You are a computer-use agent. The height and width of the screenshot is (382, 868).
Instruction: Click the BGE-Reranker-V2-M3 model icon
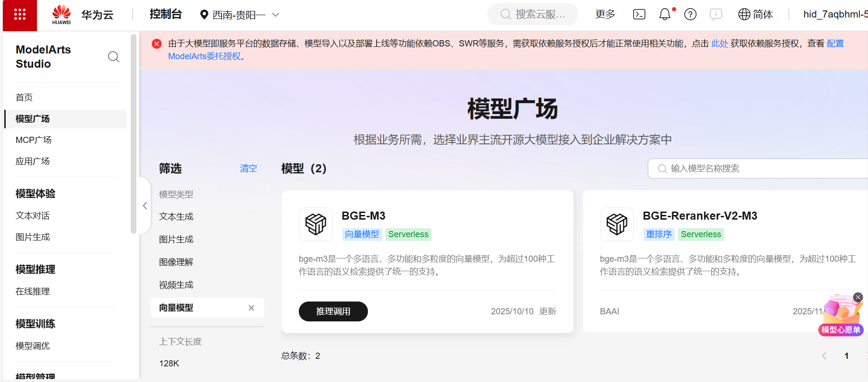pos(617,224)
